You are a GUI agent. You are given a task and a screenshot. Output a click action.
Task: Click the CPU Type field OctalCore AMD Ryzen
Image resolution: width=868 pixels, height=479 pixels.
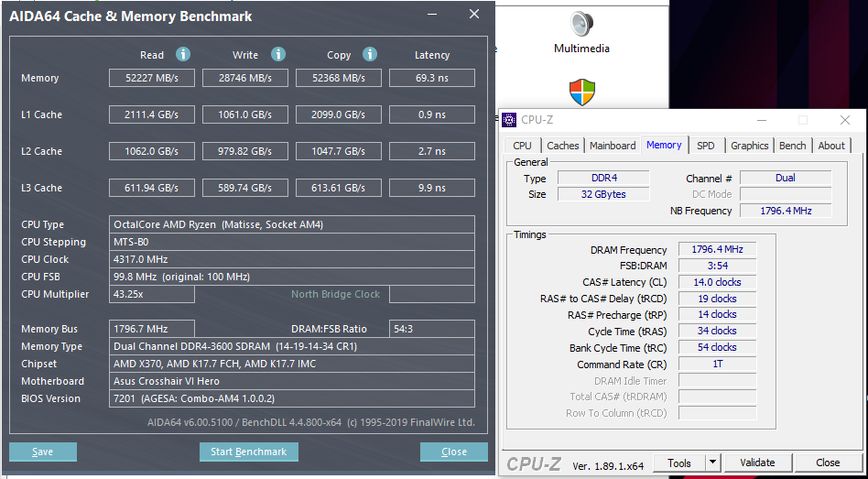292,224
